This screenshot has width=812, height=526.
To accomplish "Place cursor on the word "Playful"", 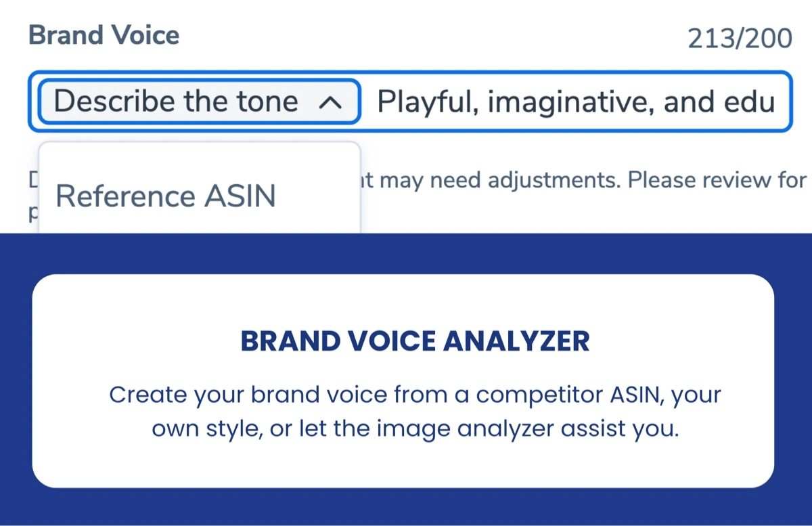I will [x=426, y=102].
